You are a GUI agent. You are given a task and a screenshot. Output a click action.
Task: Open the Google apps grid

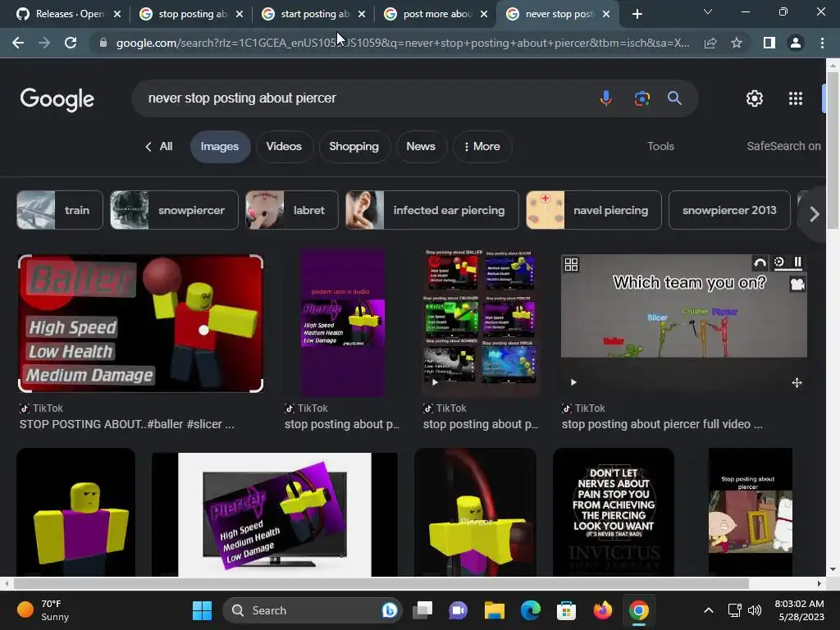796,98
